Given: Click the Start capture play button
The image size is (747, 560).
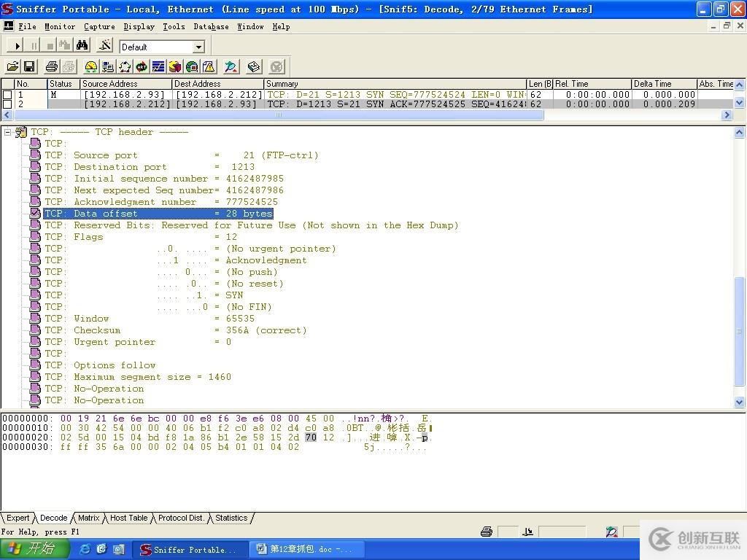Looking at the screenshot, I should pos(18,46).
